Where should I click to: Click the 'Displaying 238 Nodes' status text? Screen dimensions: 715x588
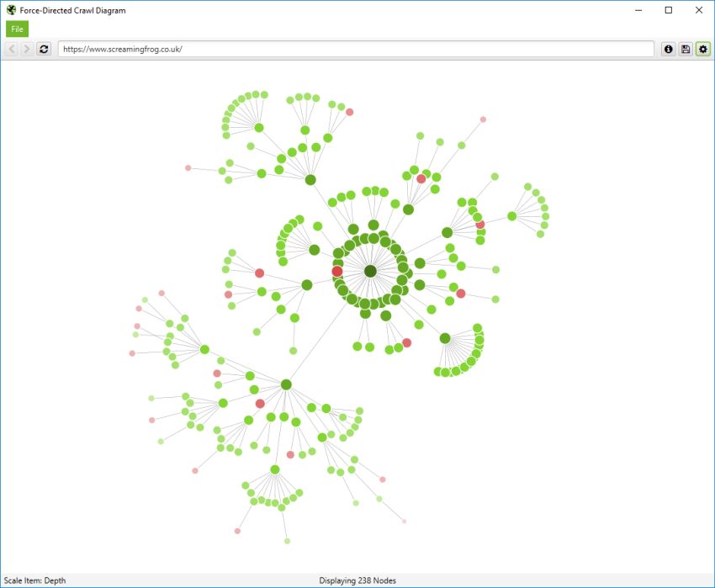point(357,580)
